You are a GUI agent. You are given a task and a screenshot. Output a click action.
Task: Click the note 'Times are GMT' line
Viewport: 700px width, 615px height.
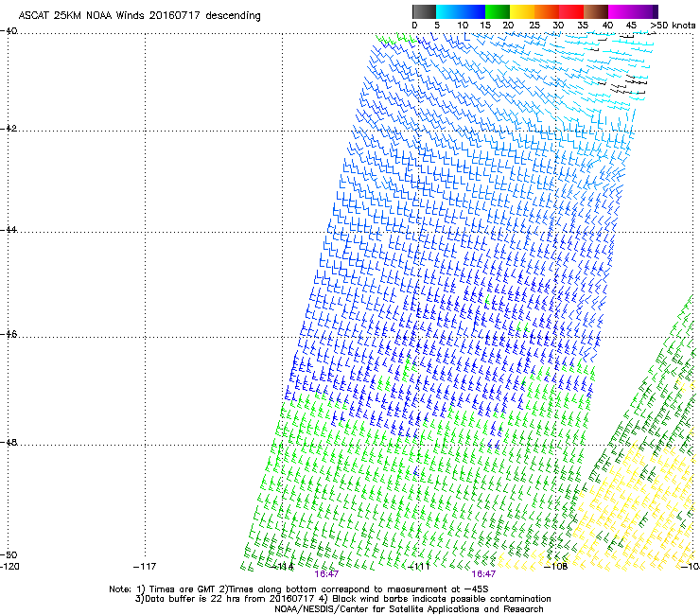tap(299, 589)
